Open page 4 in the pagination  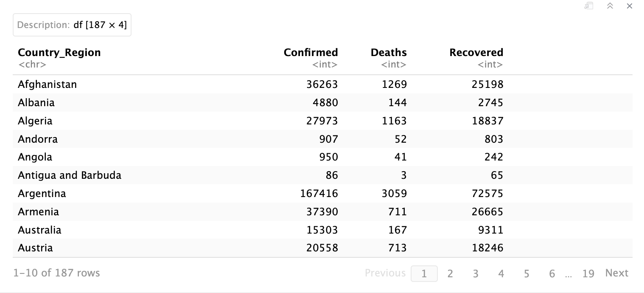point(501,273)
